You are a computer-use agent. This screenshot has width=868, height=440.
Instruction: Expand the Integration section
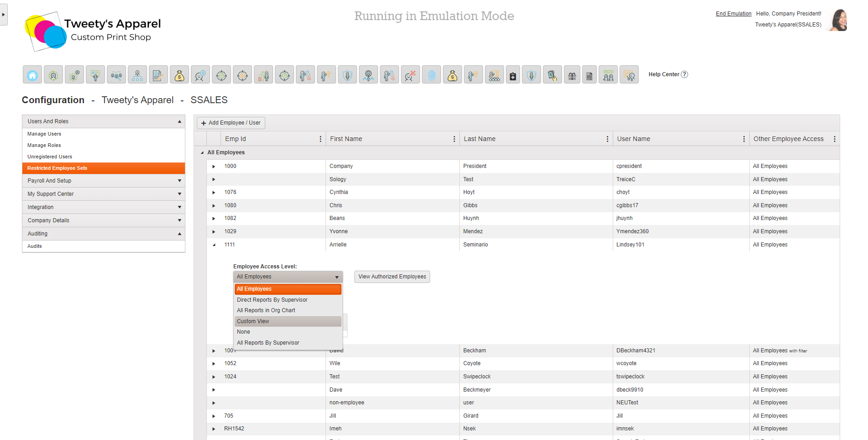[179, 207]
